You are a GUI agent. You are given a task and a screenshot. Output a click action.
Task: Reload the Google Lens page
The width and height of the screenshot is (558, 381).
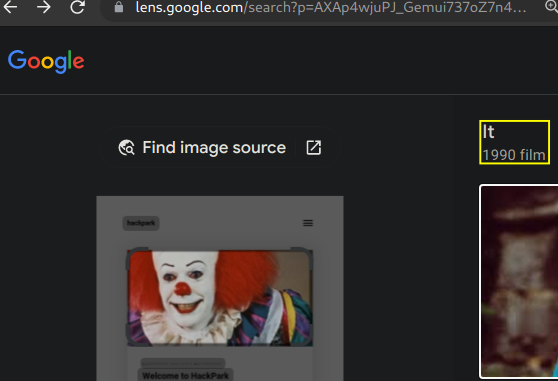tap(77, 7)
